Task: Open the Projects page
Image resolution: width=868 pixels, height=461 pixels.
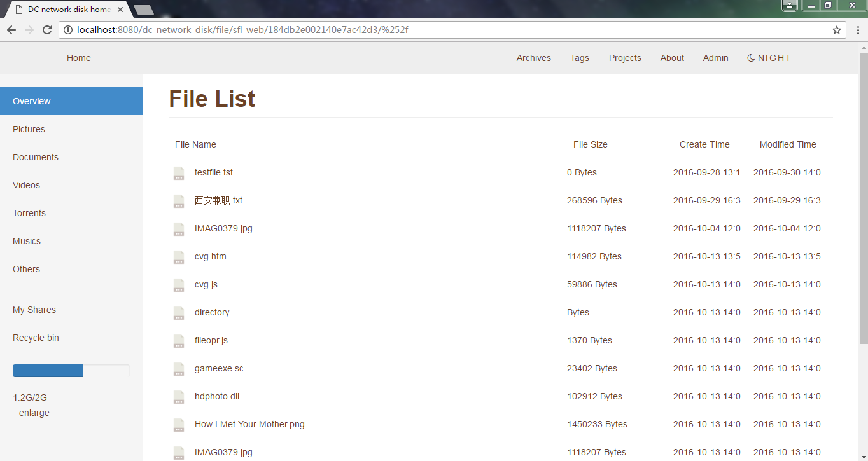Action: click(x=625, y=58)
